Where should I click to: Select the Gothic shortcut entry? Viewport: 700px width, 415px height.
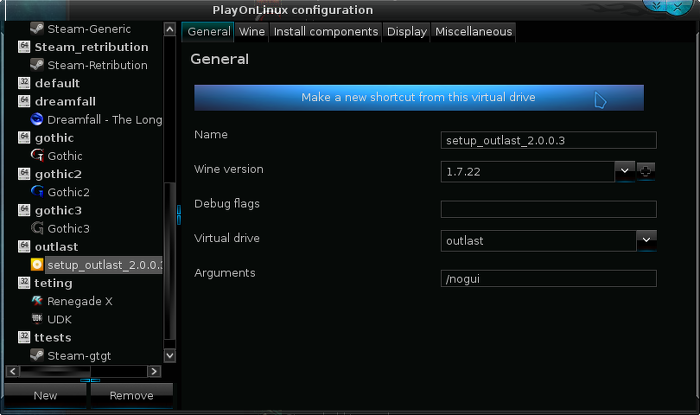[65, 156]
